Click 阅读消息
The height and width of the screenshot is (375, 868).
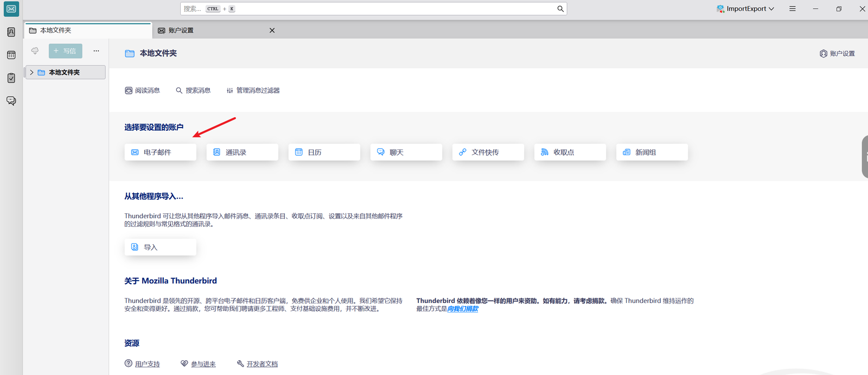pyautogui.click(x=142, y=91)
